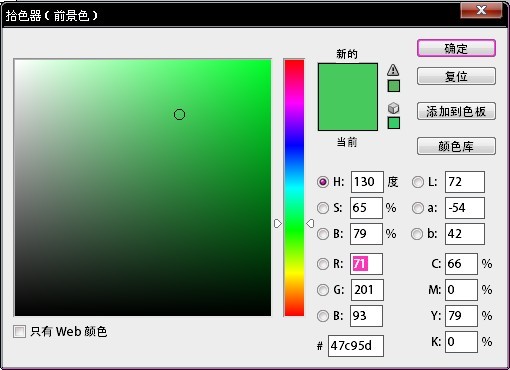Click the 确定 button
Screen dimensions: 510x370
click(456, 49)
